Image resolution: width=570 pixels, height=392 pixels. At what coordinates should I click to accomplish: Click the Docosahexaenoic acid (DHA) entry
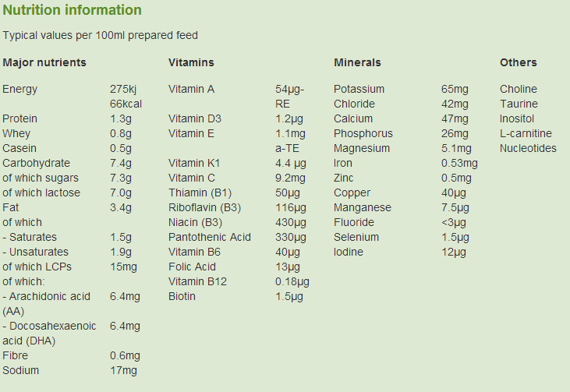tap(49, 334)
